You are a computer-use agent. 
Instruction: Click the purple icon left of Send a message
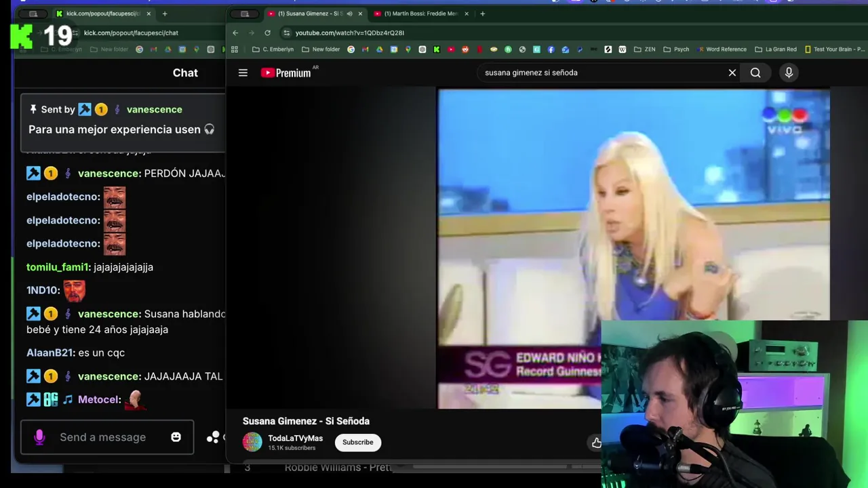tap(39, 437)
